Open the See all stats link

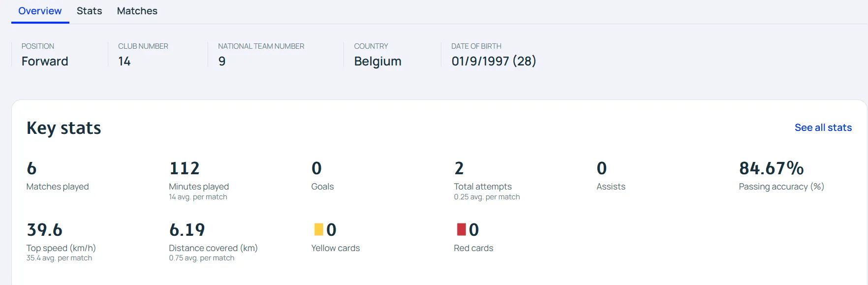tap(823, 127)
